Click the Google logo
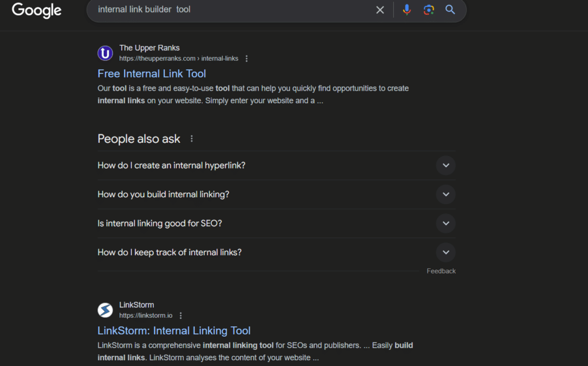Image resolution: width=588 pixels, height=366 pixels. point(36,10)
